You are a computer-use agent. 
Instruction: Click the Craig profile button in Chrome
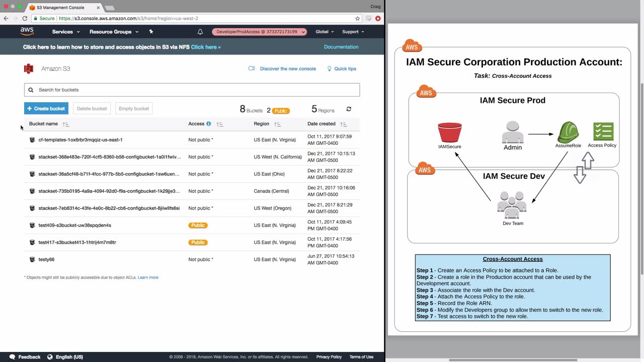(375, 6)
